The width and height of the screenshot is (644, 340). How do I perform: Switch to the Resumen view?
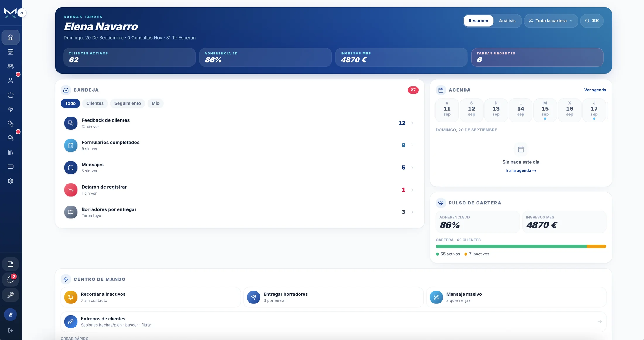[478, 21]
